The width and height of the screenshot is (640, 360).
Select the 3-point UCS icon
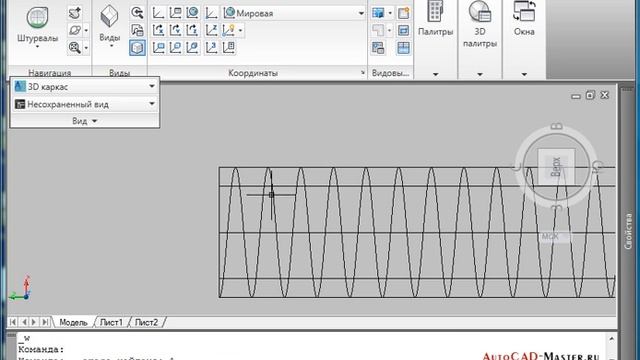211,48
